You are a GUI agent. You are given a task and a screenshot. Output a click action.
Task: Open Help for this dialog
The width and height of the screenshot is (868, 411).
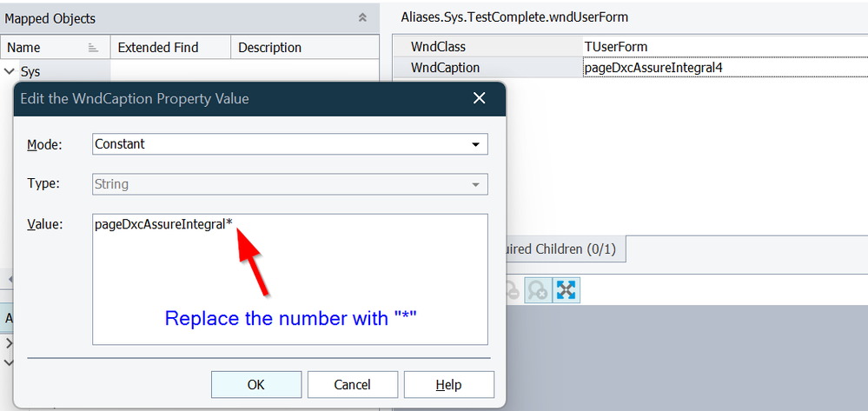(448, 384)
